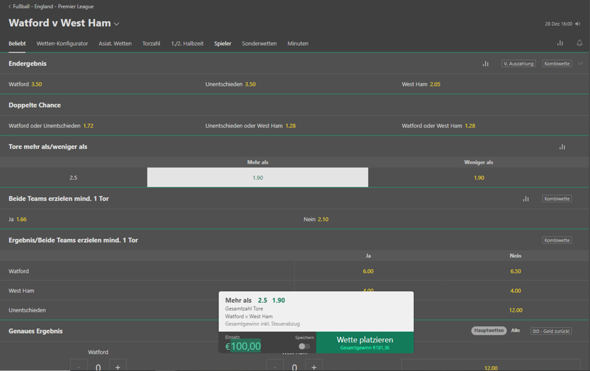
Task: Open the Minuten tab
Action: 298,43
